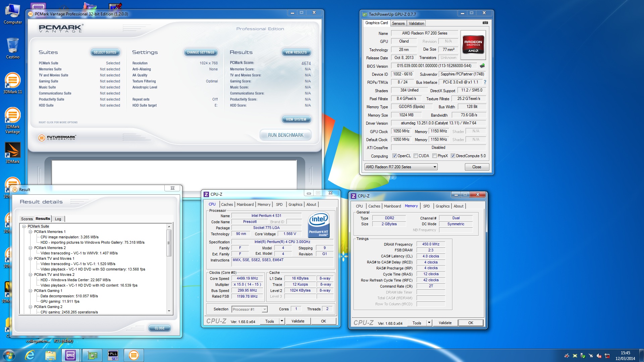This screenshot has width=644, height=362.
Task: Click SELECT SUITES button
Action: 105,53
